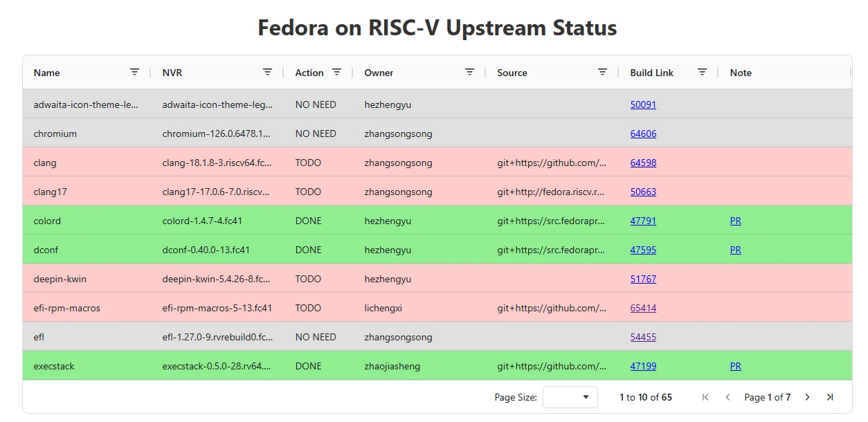
Task: Open the Build Link column filter menu icon
Action: click(x=702, y=72)
